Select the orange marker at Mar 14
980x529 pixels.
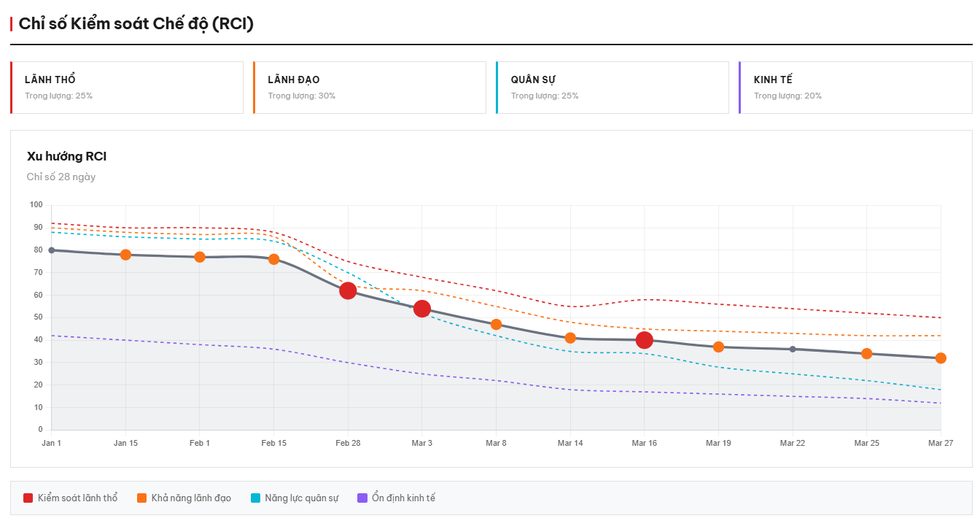[x=570, y=338]
